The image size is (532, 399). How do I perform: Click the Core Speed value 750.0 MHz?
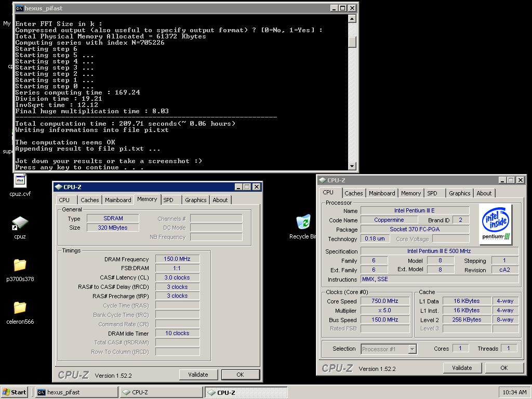(385, 301)
